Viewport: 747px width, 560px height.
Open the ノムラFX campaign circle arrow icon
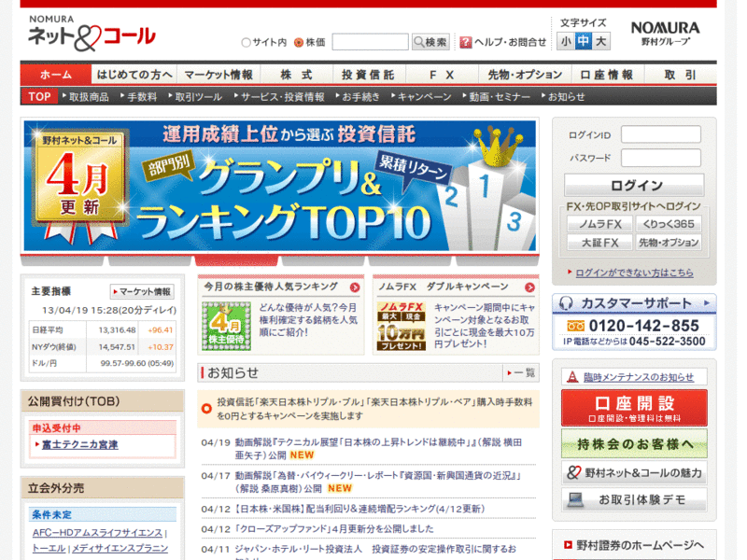click(x=529, y=287)
